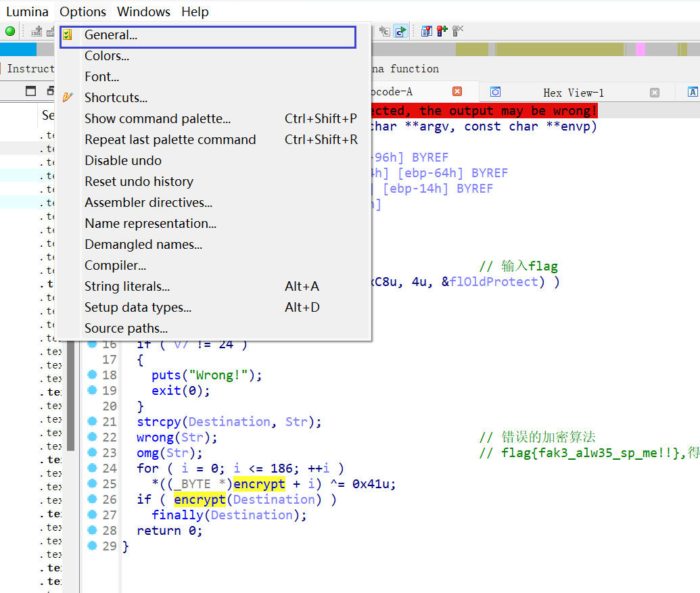700x593 pixels.
Task: Click the delete breakpoint icon with gray X
Action: pyautogui.click(x=458, y=31)
